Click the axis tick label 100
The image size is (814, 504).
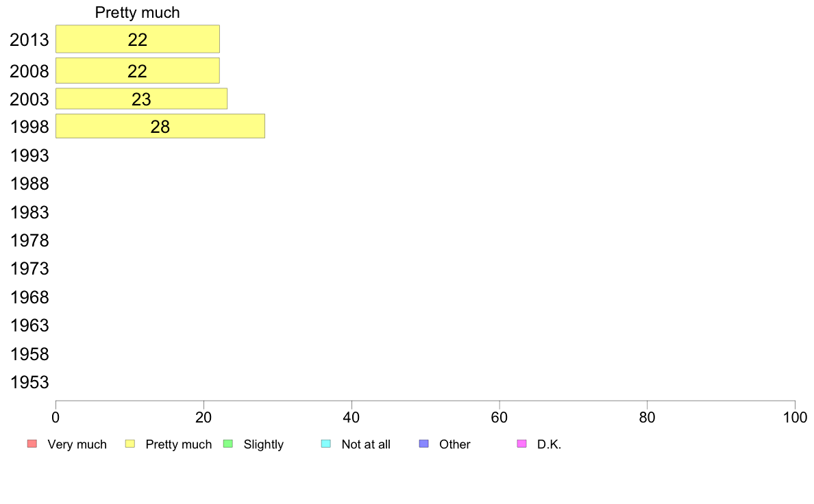click(795, 418)
